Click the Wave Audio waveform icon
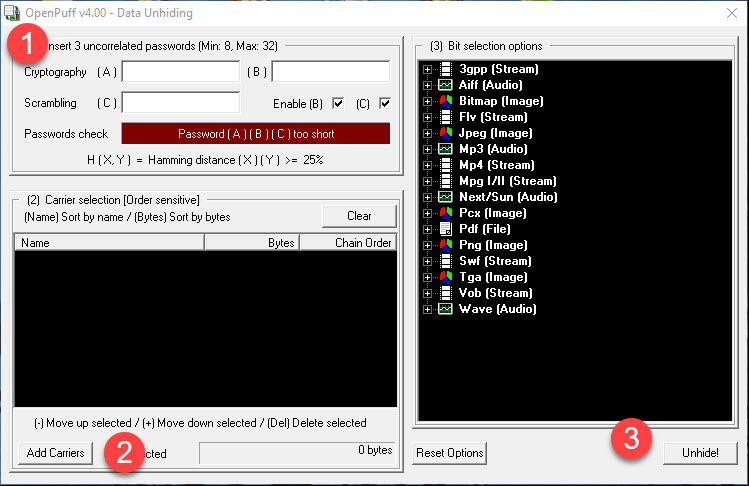The height and width of the screenshot is (486, 749). pyautogui.click(x=446, y=309)
